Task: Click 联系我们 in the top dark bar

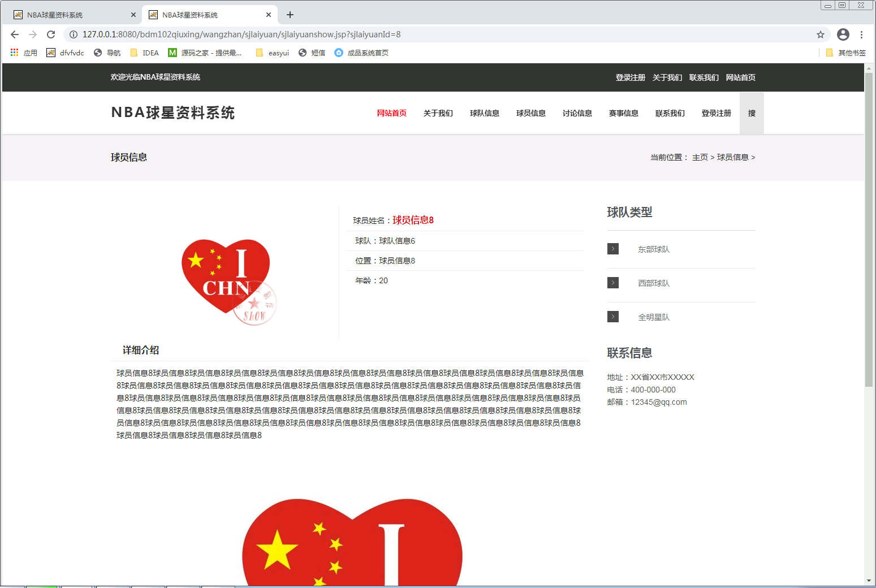Action: (704, 77)
